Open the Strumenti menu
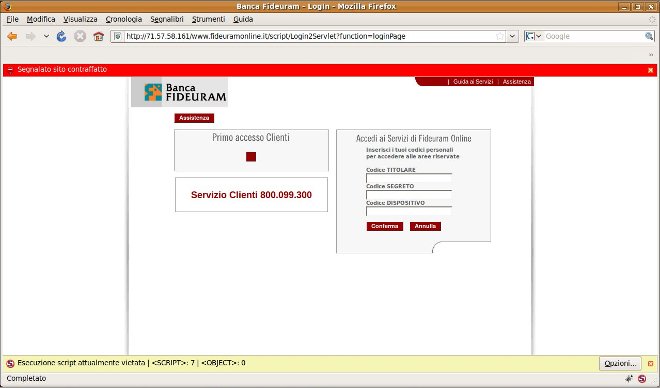This screenshot has height=388, width=660. tap(208, 19)
